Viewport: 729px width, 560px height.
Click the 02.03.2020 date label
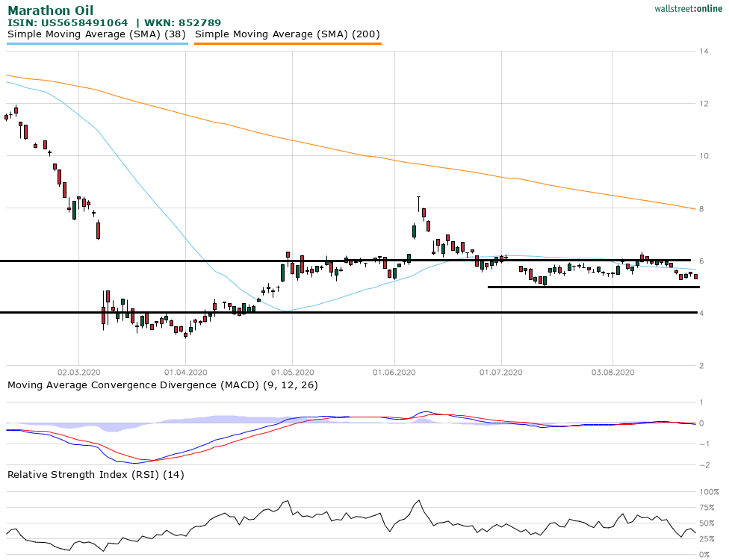tap(79, 371)
